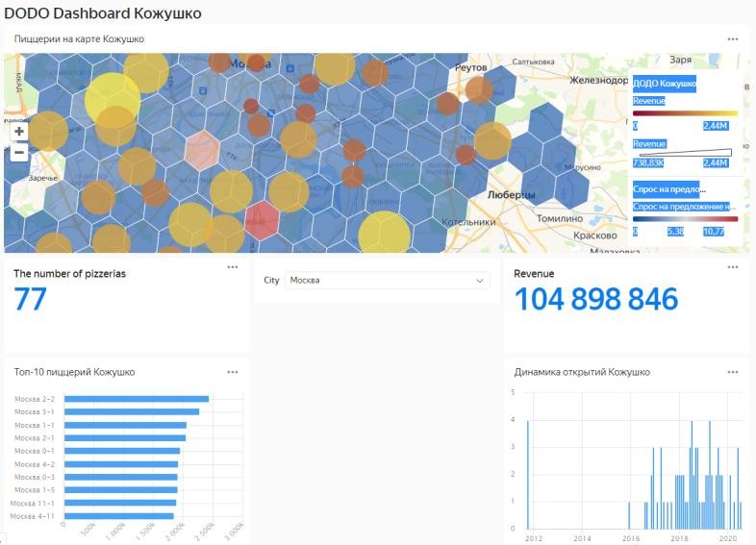Click the Москва 0-3 bar label
756x545 pixels.
pyautogui.click(x=35, y=477)
